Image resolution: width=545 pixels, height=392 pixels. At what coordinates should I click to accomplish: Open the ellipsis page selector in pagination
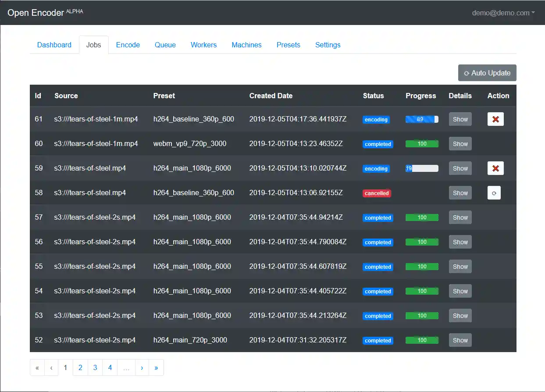pyautogui.click(x=126, y=367)
